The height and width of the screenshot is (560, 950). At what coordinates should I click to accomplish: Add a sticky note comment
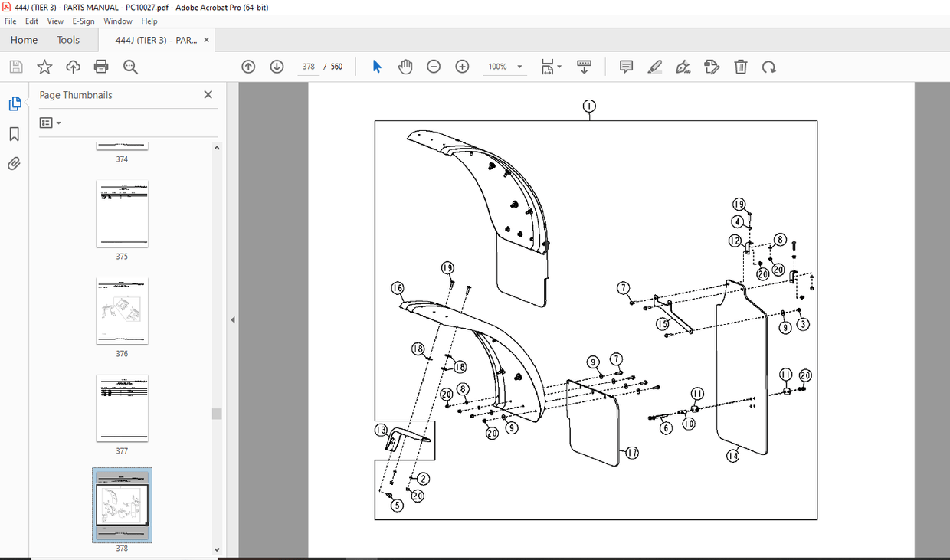(626, 67)
